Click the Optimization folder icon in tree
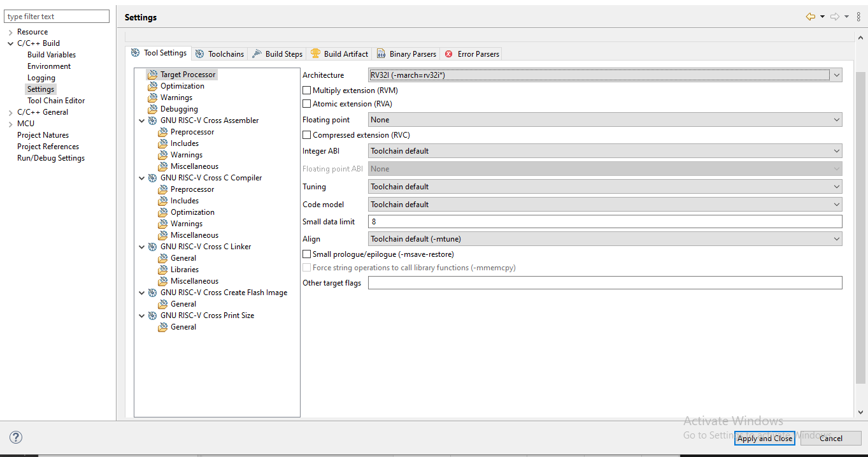868x457 pixels. pos(152,86)
